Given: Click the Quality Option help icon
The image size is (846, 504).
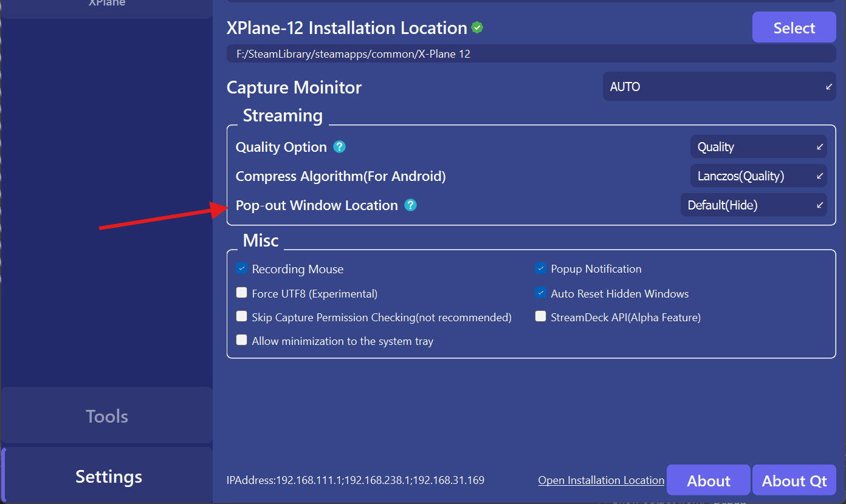Looking at the screenshot, I should click(340, 147).
